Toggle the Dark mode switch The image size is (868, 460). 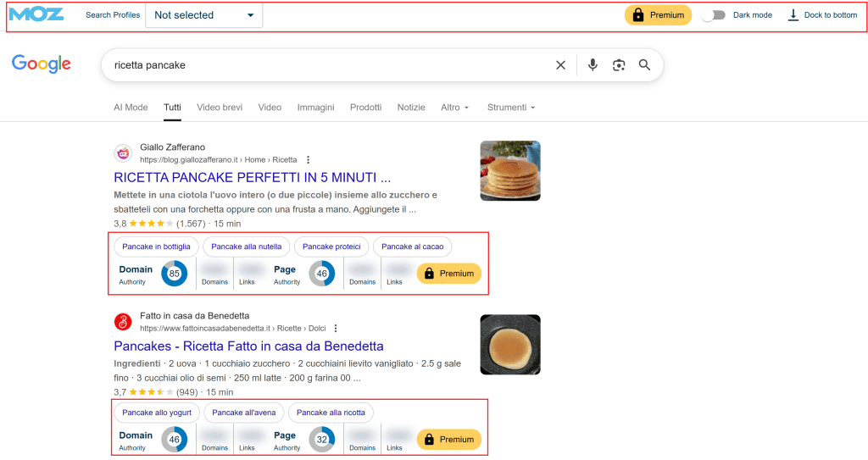(x=713, y=15)
